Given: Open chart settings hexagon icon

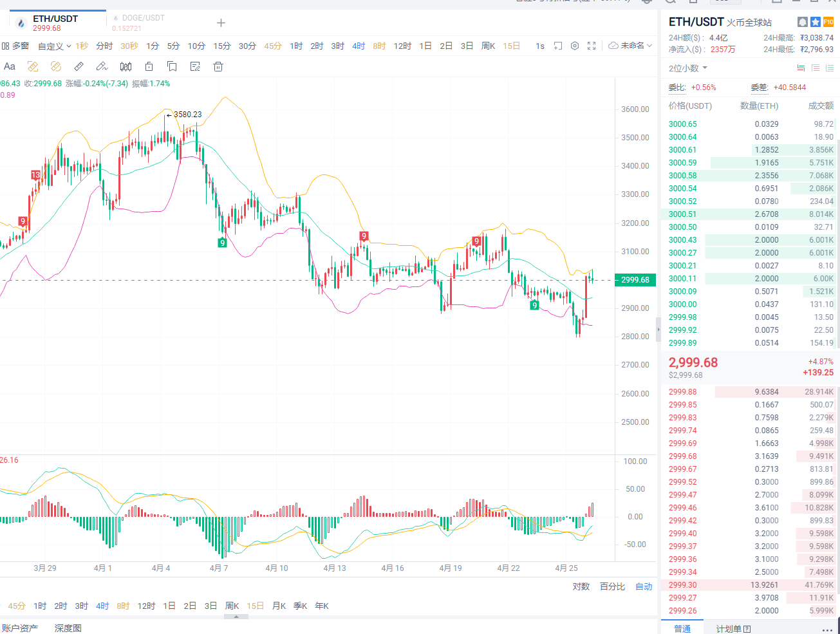Looking at the screenshot, I should tap(575, 46).
